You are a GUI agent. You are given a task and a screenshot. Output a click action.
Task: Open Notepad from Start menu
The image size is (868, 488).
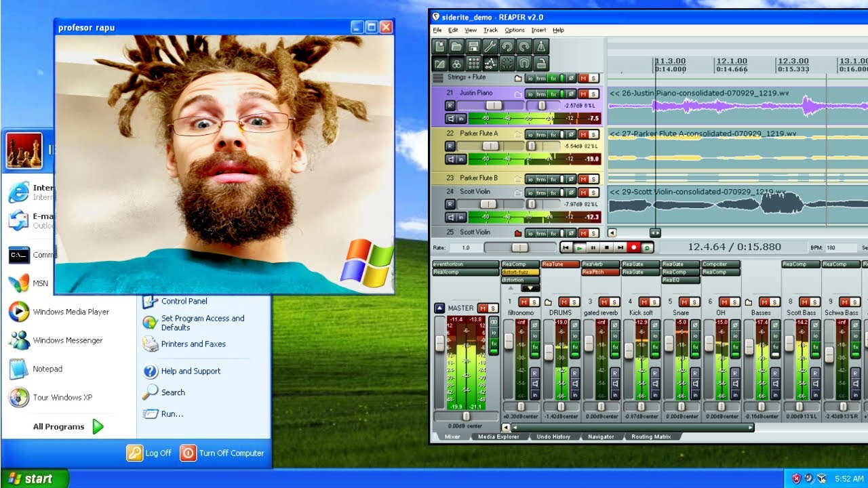click(47, 369)
